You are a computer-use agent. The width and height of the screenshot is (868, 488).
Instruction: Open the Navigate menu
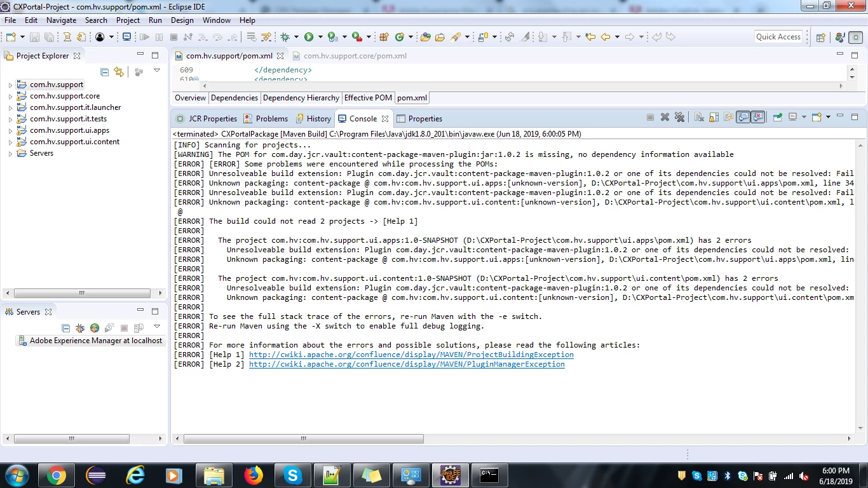click(61, 20)
